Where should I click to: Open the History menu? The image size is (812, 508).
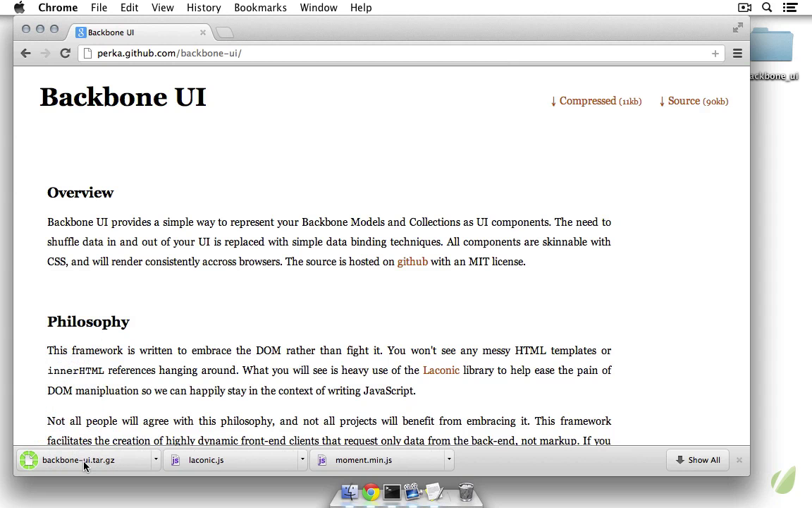[x=204, y=8]
